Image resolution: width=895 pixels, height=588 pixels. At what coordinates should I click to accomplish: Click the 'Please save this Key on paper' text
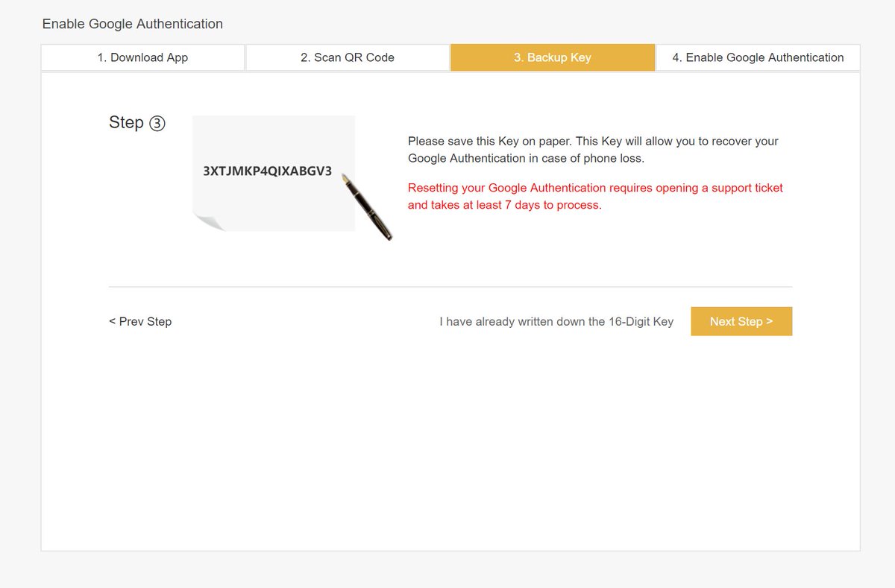pos(593,150)
